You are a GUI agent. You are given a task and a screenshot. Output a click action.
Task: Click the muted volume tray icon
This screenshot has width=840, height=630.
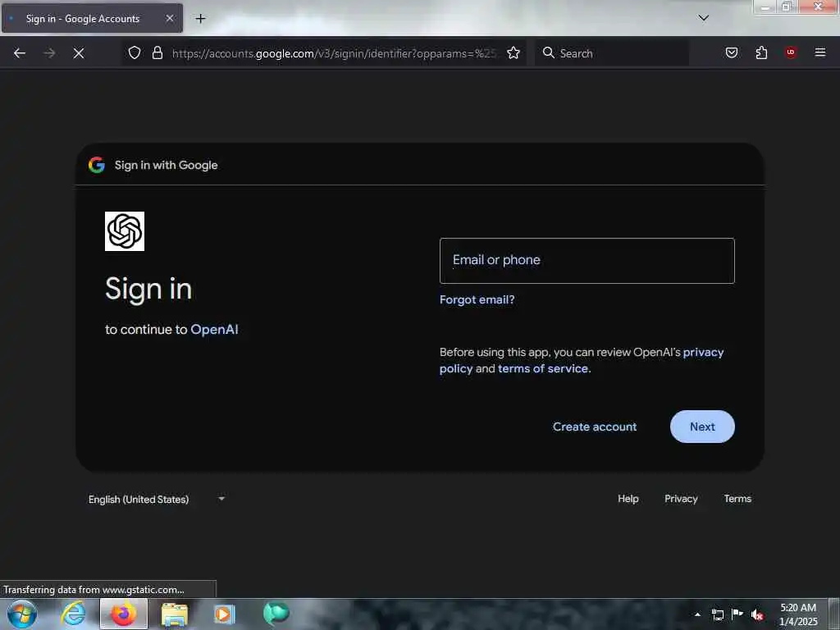tap(757, 614)
